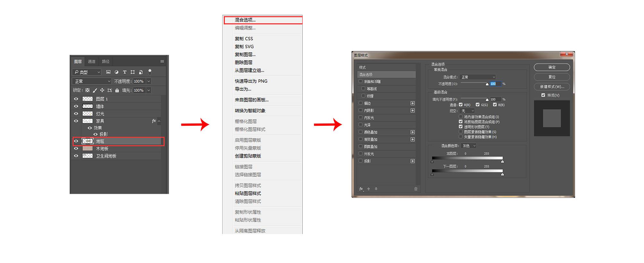Screen dimensions: 644x263
Task: Switch to the 通道 tab
Action: 92,61
